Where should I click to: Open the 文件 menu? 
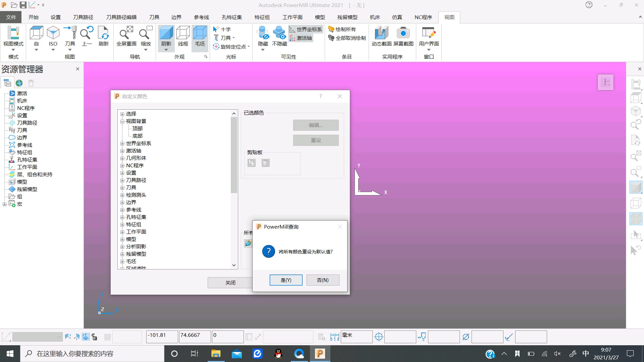tap(11, 17)
